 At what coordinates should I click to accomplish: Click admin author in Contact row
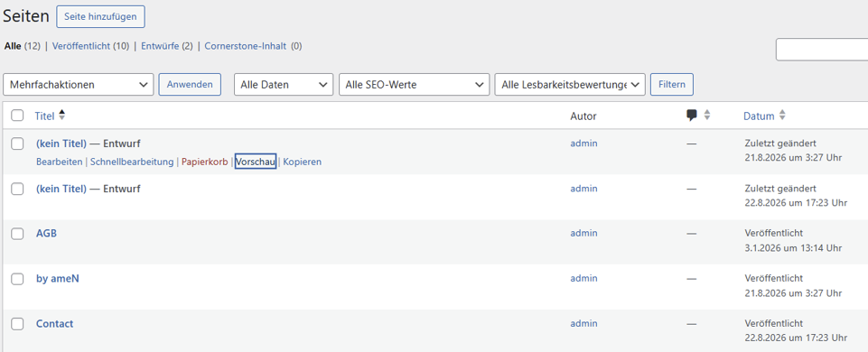(584, 323)
